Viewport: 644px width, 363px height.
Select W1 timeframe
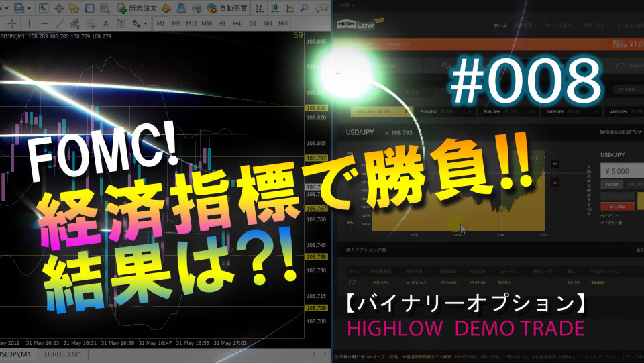[268, 23]
